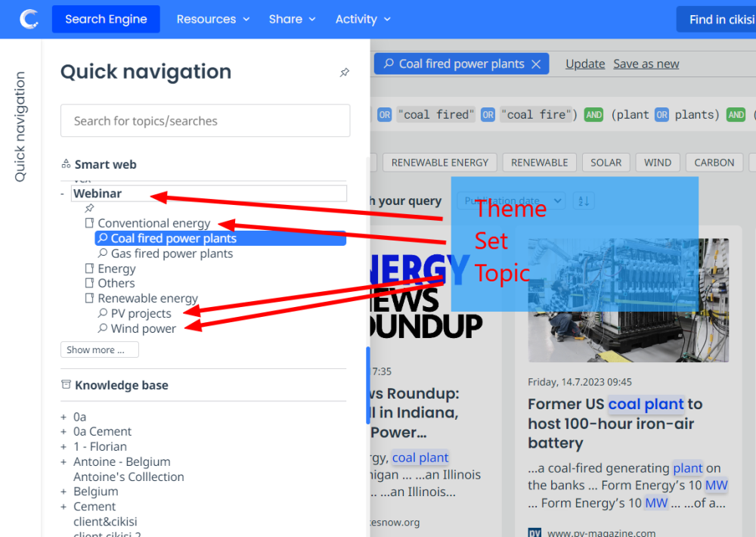Switch to the Search Engine tab
Screen dimensions: 756x537
point(106,19)
